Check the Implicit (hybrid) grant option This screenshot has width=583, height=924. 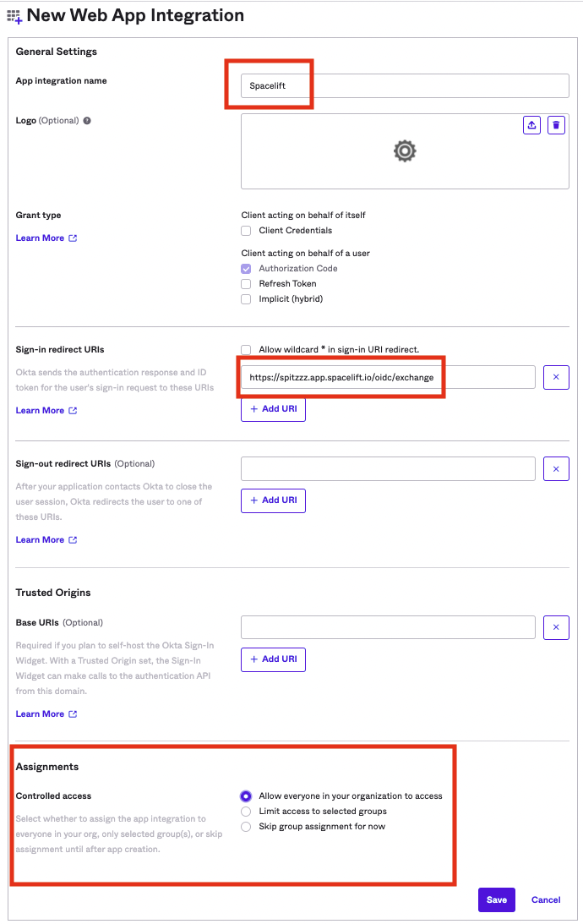(245, 298)
